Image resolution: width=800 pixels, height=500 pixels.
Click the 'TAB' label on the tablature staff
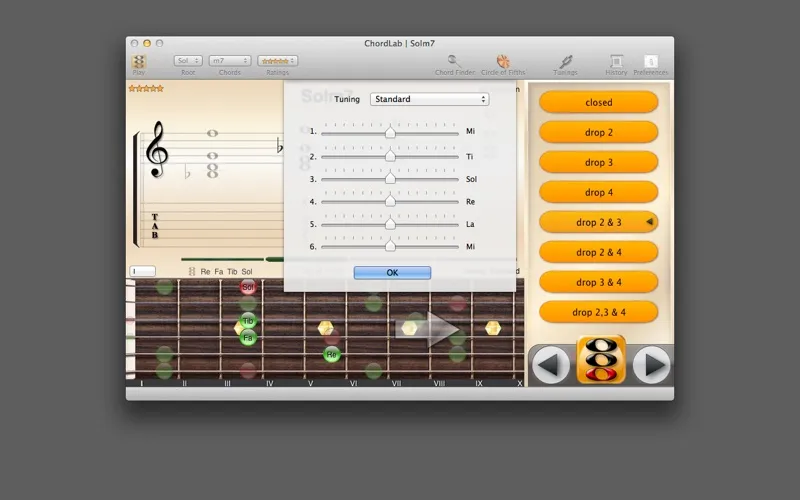[x=155, y=226]
